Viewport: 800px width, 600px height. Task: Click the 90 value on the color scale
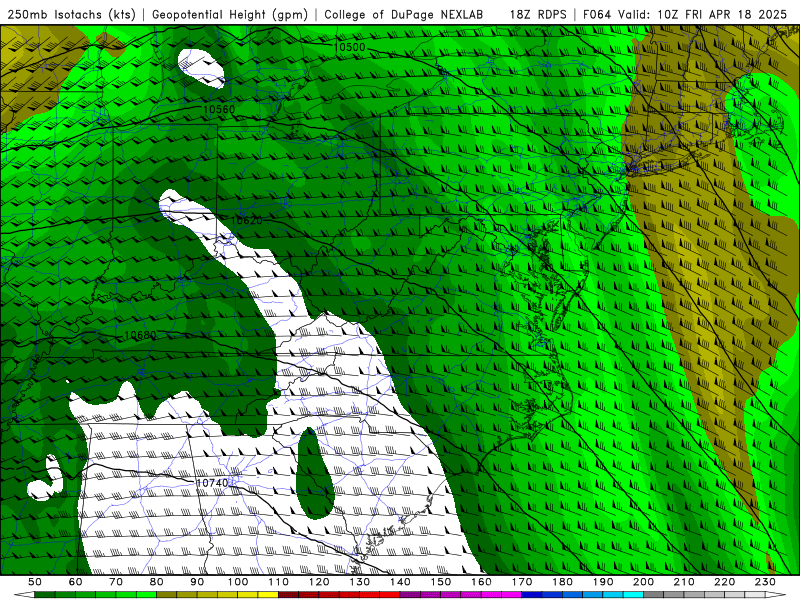(x=197, y=582)
